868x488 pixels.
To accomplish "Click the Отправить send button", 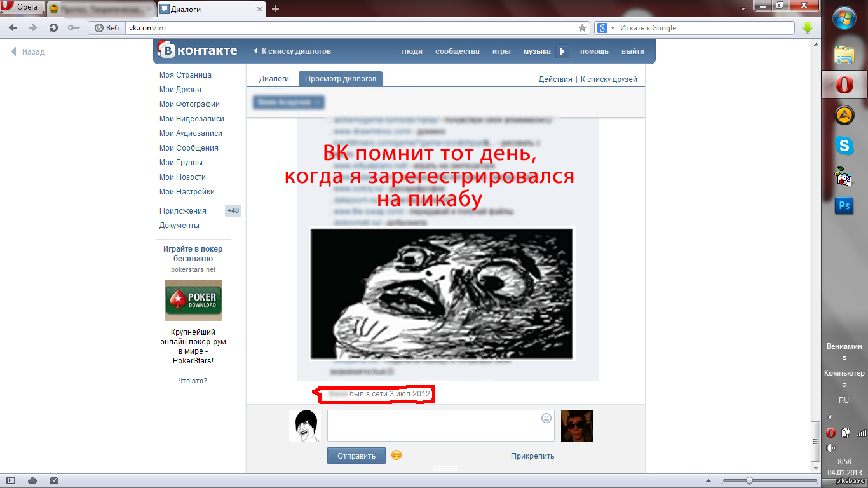I will [x=356, y=456].
